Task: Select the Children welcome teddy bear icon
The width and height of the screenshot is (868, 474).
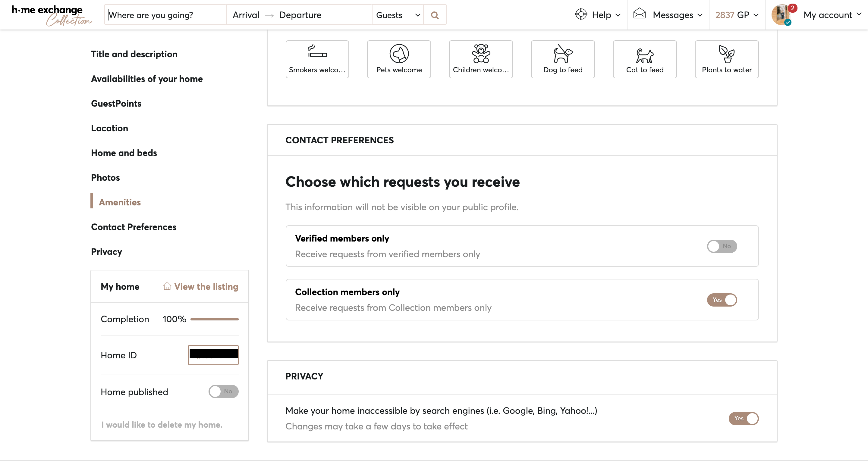Action: tap(481, 54)
